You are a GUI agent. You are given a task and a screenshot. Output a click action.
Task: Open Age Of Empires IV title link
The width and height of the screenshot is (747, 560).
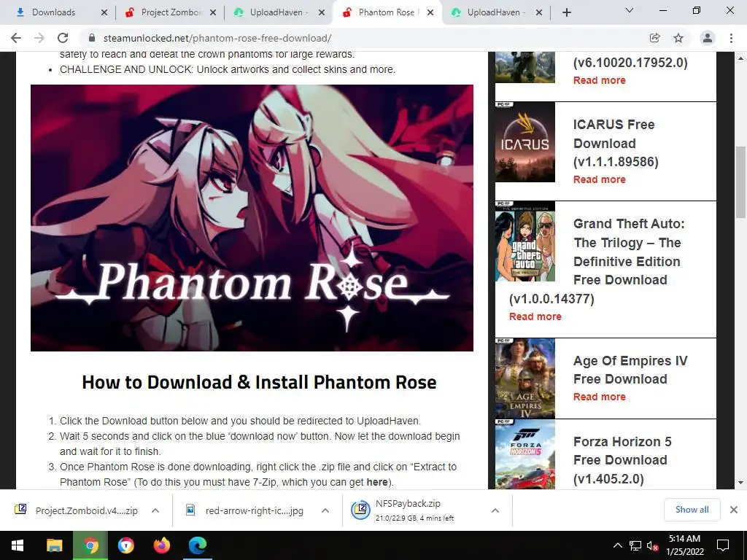[x=630, y=370]
